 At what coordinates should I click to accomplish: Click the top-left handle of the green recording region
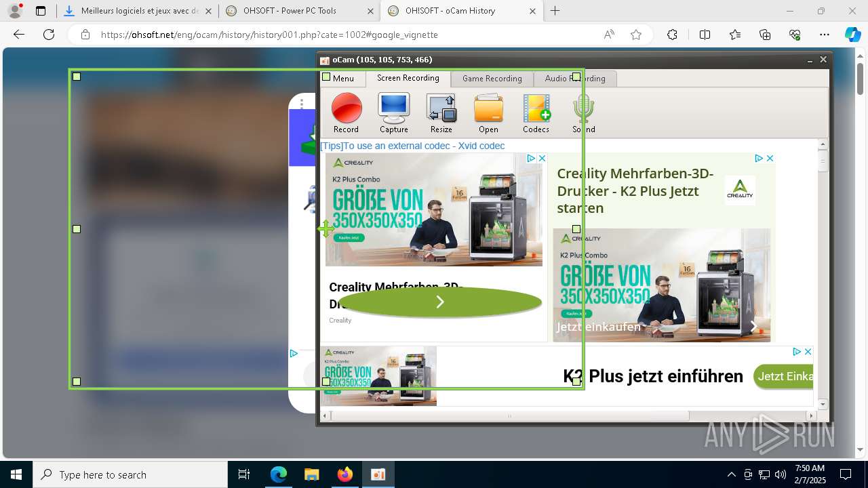[77, 77]
